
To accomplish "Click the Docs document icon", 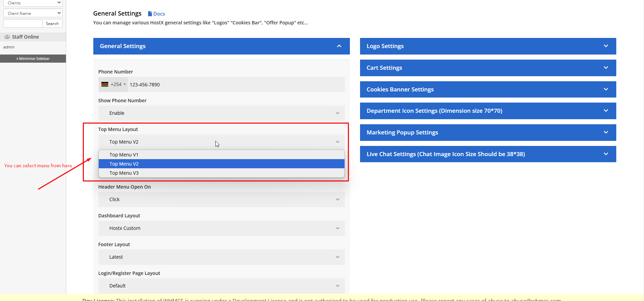I will point(150,14).
